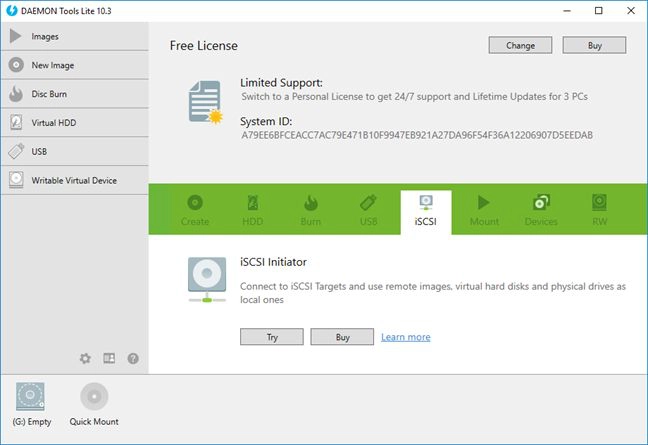648x445 pixels.
Task: Open the Learn more link
Action: tap(406, 337)
